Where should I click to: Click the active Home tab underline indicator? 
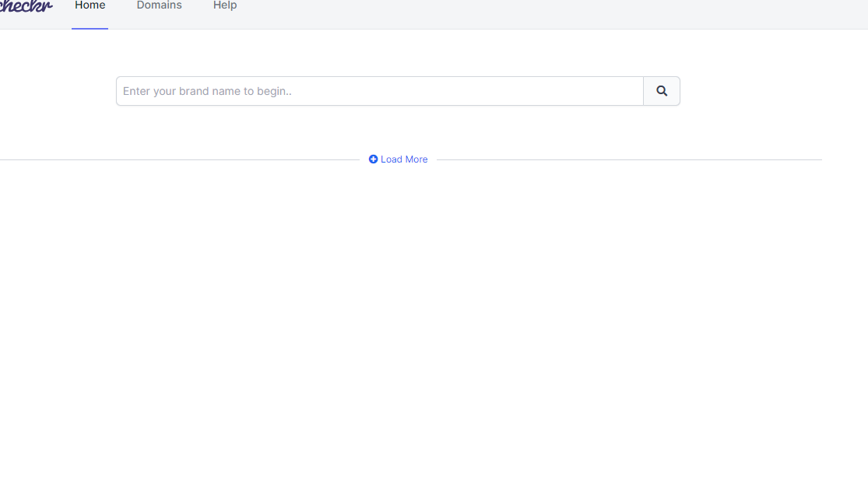(x=90, y=29)
